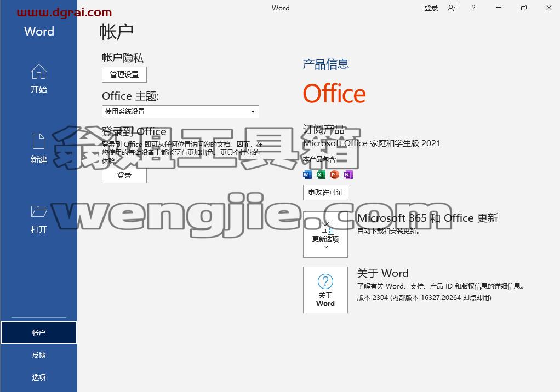Screen dimensions: 560x392
Task: Restore down the Word window
Action: 524,8
